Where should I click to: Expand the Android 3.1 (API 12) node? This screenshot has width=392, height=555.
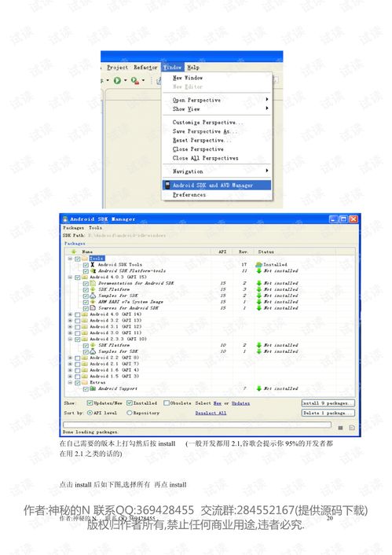70,327
